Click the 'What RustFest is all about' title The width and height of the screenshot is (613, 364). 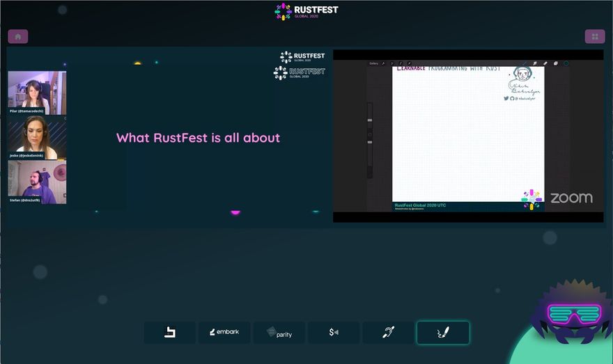coord(198,138)
